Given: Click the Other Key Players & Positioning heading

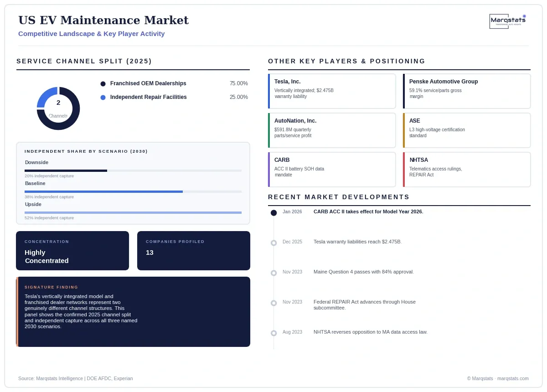Looking at the screenshot, I should point(347,61).
